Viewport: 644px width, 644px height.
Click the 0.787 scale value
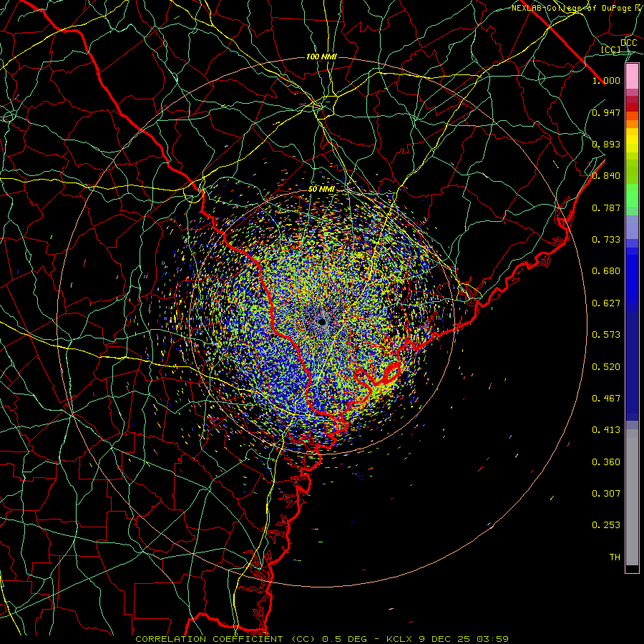pyautogui.click(x=606, y=208)
